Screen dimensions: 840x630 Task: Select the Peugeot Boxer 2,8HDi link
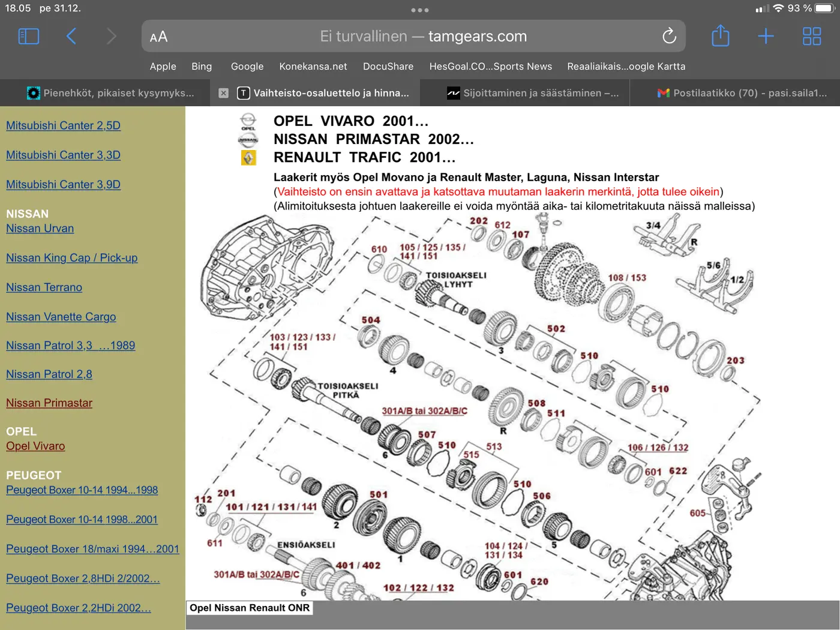pyautogui.click(x=83, y=578)
